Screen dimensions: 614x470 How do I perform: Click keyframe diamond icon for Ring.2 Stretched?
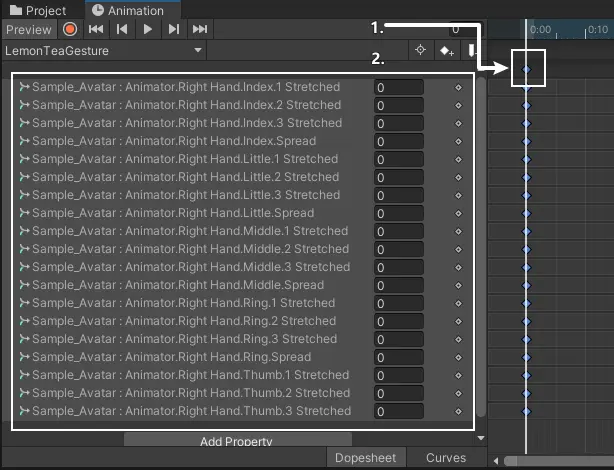(x=459, y=322)
